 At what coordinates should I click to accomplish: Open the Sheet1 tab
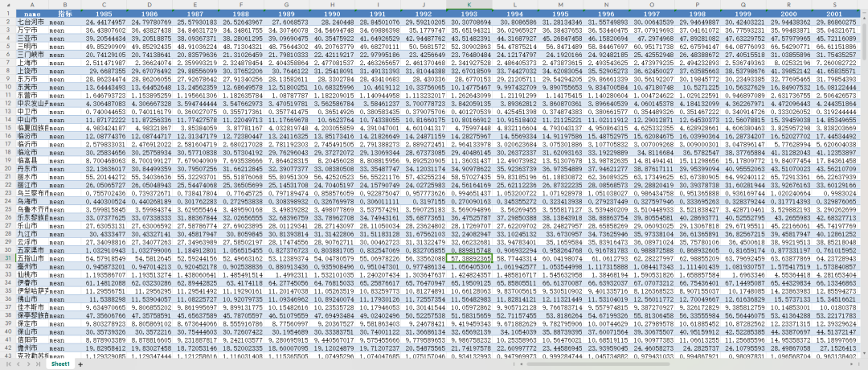(x=60, y=364)
